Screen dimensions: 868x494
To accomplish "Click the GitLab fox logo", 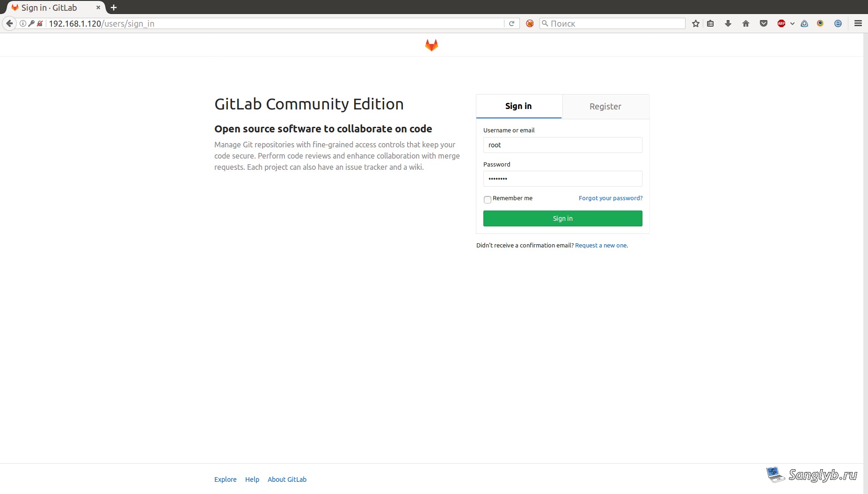I will click(x=431, y=45).
